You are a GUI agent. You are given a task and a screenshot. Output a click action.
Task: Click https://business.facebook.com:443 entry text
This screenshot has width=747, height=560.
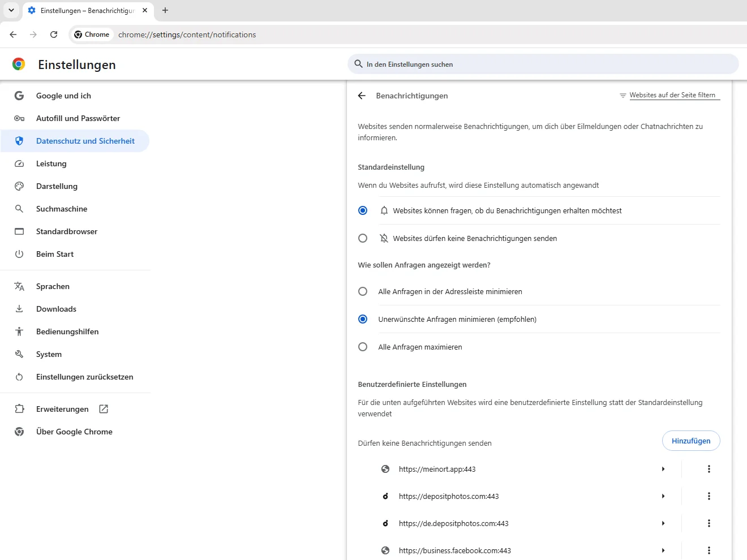(454, 550)
